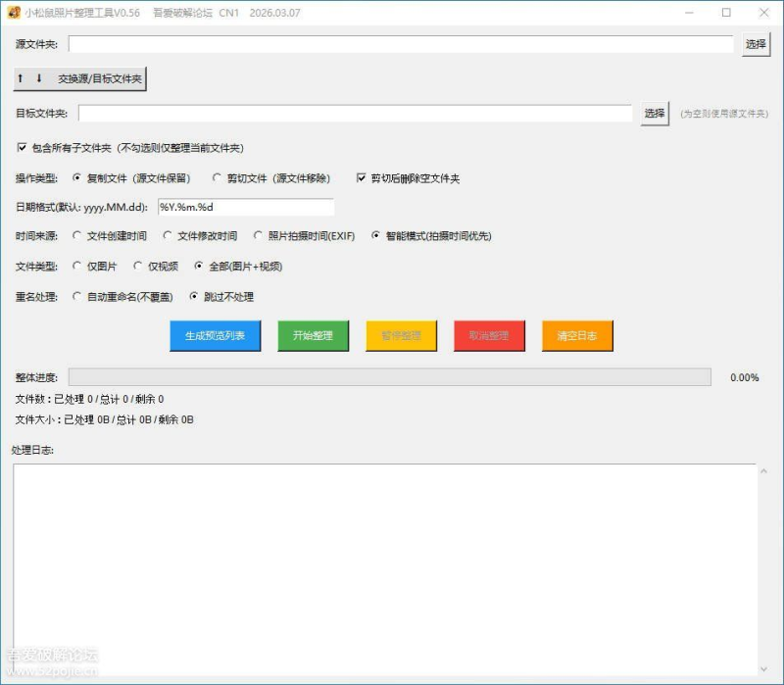Close the photo organizer window
The width and height of the screenshot is (784, 685).
763,13
